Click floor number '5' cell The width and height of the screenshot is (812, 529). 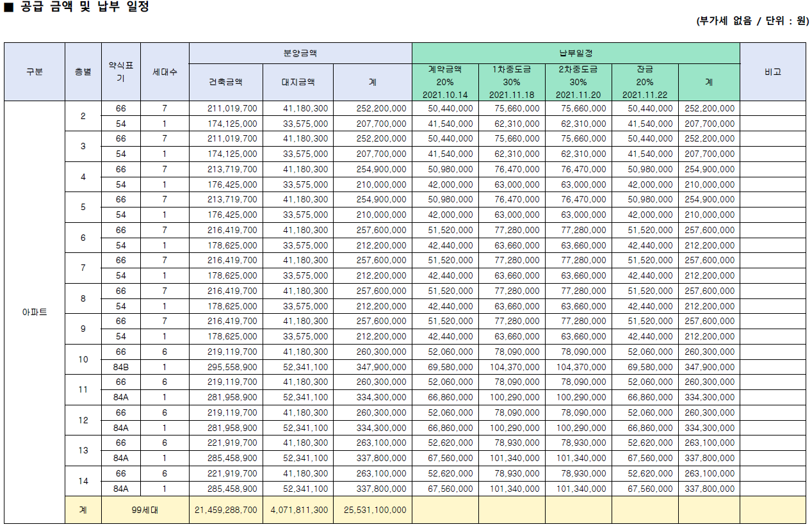click(83, 207)
